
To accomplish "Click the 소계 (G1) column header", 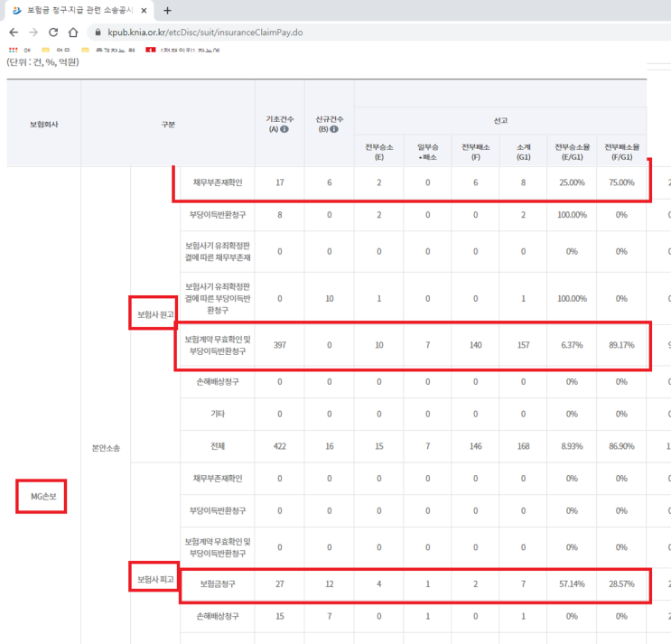I will (524, 152).
